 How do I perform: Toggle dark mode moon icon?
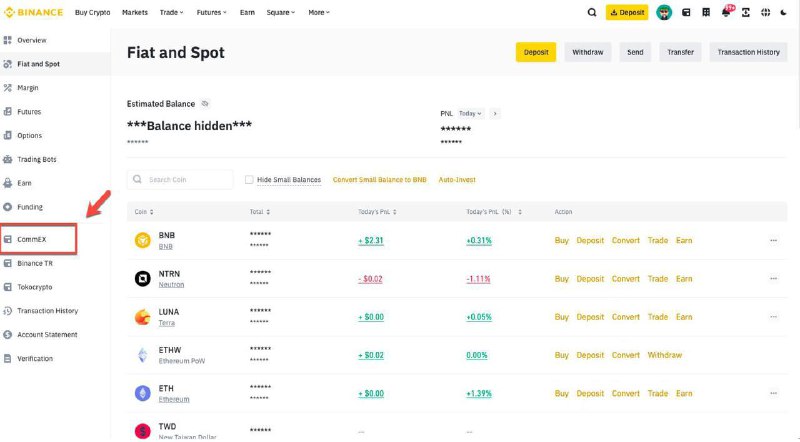[784, 12]
